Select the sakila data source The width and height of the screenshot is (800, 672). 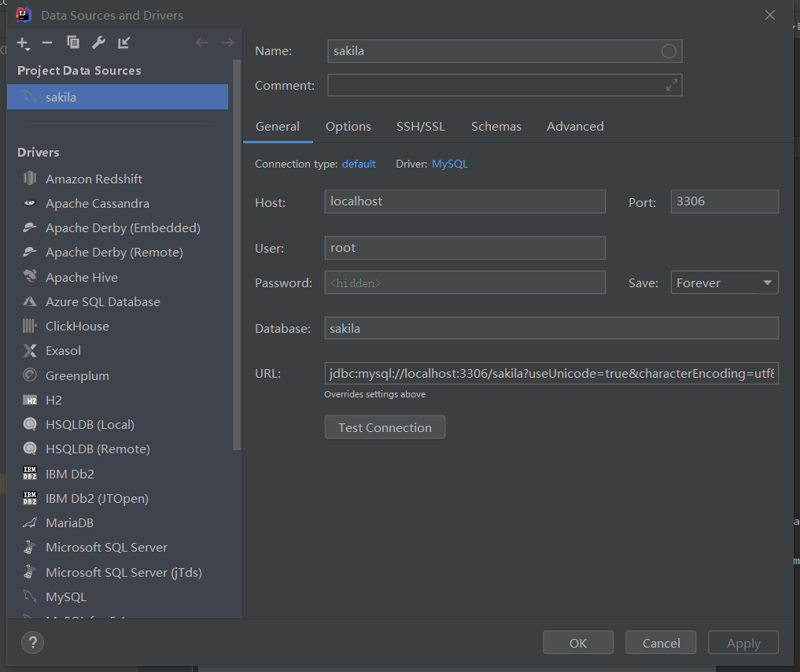(117, 97)
